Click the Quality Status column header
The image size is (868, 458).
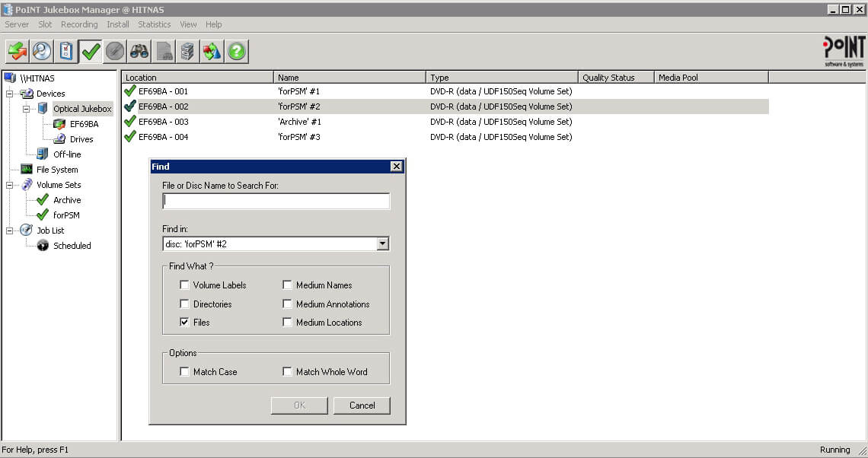(616, 78)
